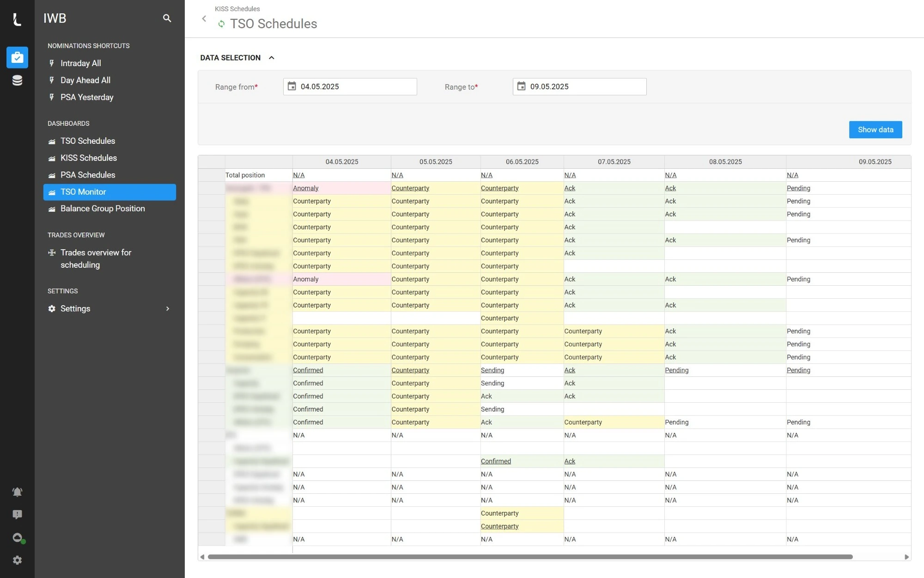924x578 pixels.
Task: Open the database stack icon in left rail
Action: pos(17,80)
